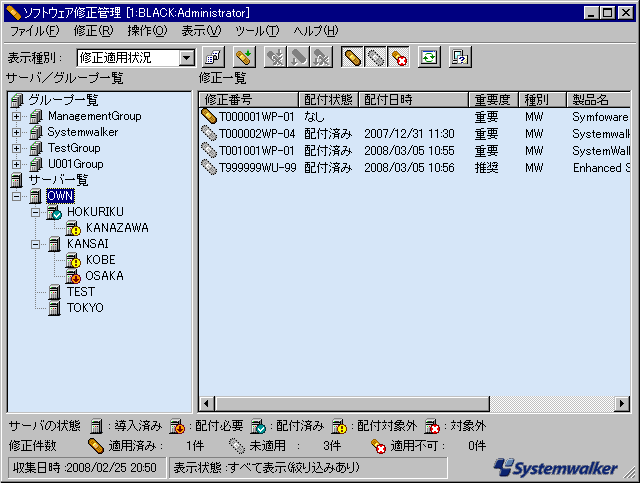Open the ヘルプ(H) menu
Screen dimensions: 640x483
(316, 31)
